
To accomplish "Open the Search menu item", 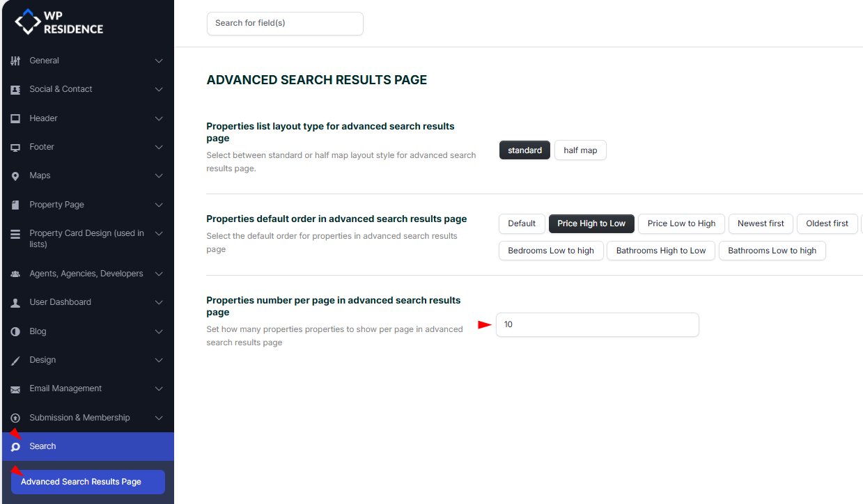I will coord(42,446).
